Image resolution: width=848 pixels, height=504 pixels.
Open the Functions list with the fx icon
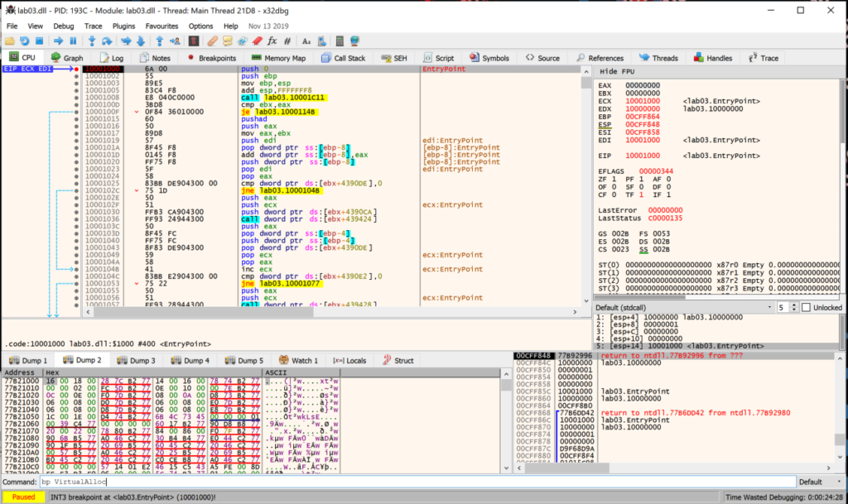point(272,41)
